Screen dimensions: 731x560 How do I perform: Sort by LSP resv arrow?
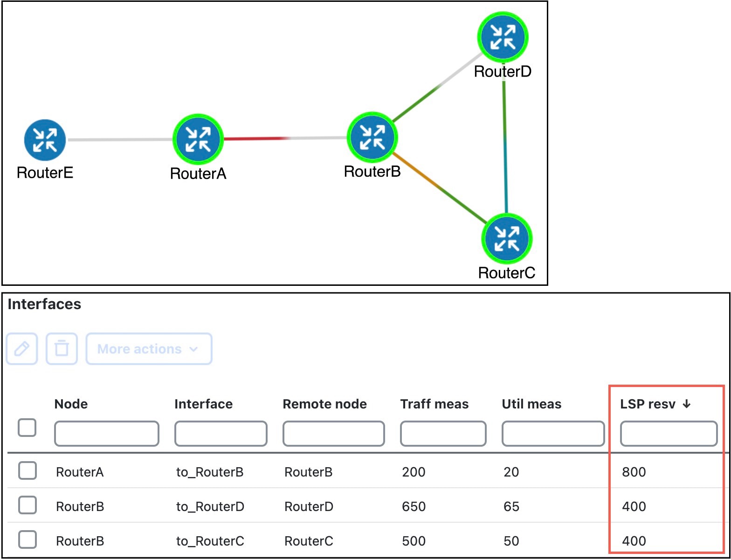tap(686, 404)
